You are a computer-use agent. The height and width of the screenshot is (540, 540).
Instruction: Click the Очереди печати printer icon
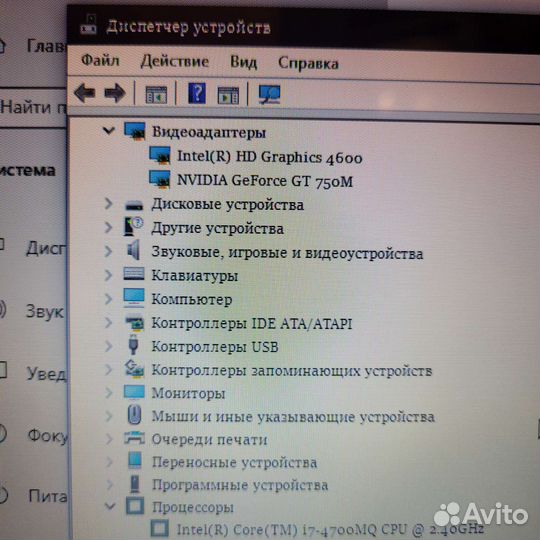pyautogui.click(x=134, y=438)
